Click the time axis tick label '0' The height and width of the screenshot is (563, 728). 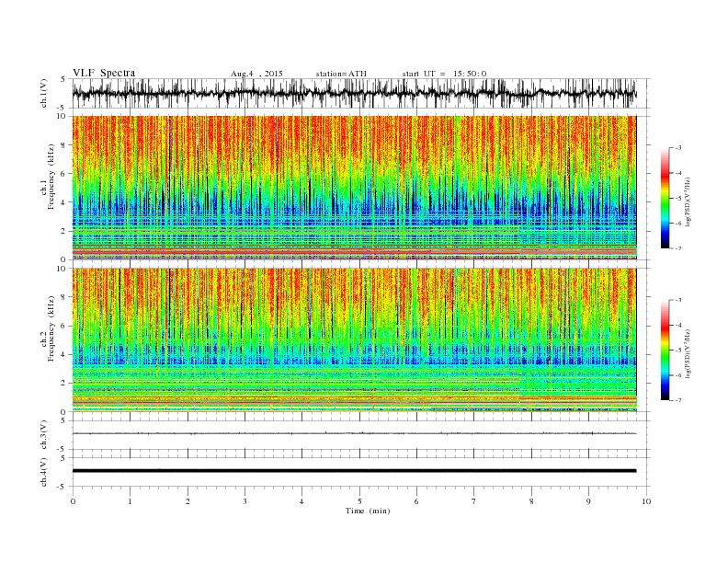pos(73,501)
